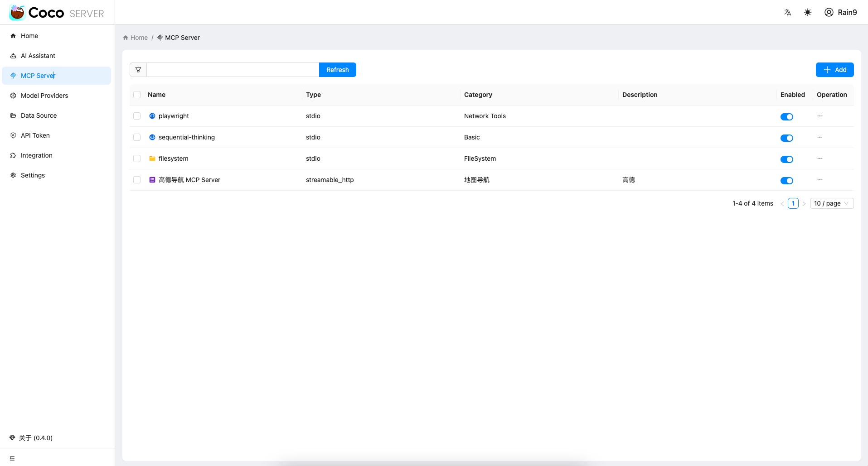Click the filesystem folder icon
Image resolution: width=868 pixels, height=466 pixels.
pyautogui.click(x=152, y=159)
